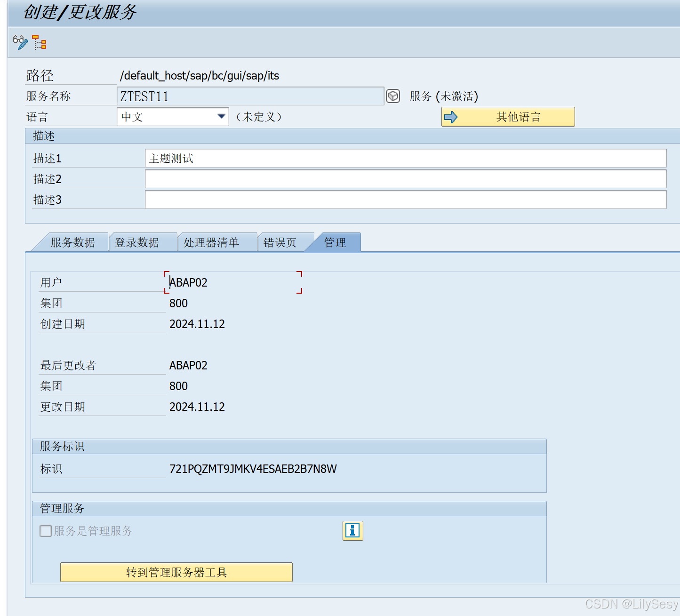Click the empty 描述2 input field
The width and height of the screenshot is (680, 616).
[x=405, y=179]
